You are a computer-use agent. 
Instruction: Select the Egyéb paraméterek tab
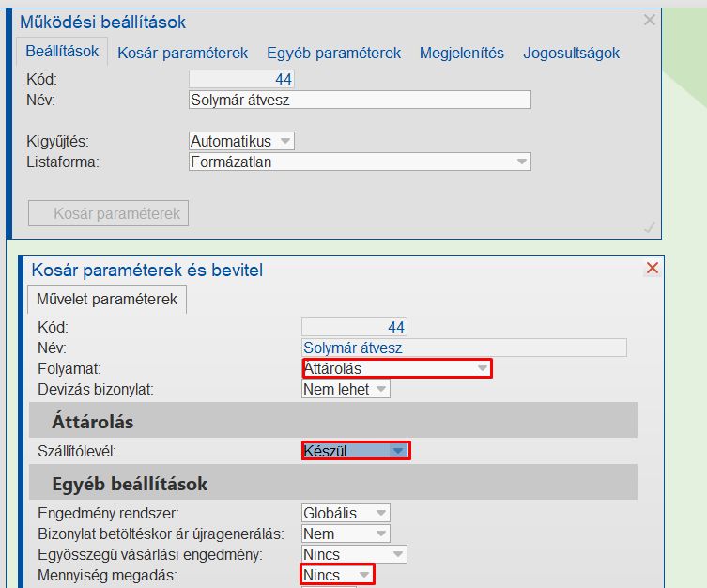click(333, 54)
